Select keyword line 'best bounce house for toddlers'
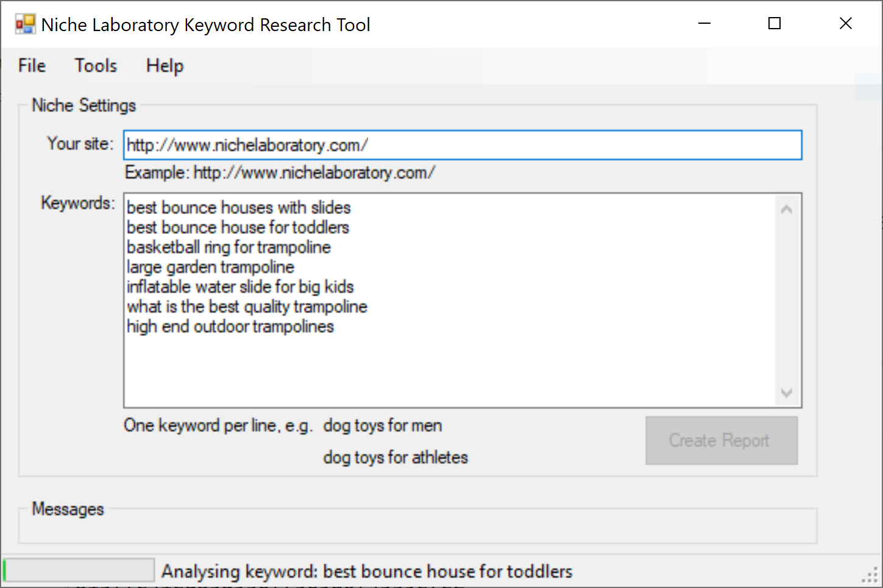The width and height of the screenshot is (883, 588). tap(238, 227)
